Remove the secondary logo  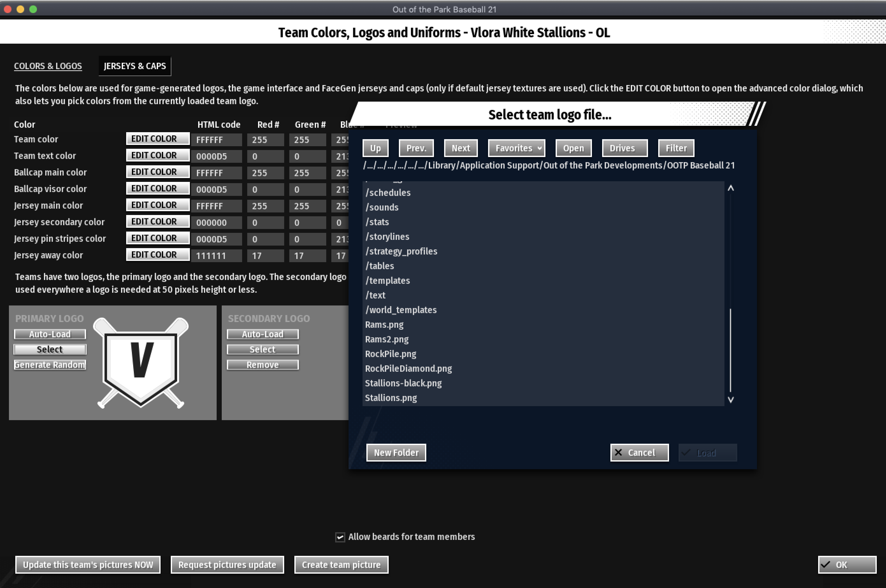pyautogui.click(x=262, y=365)
